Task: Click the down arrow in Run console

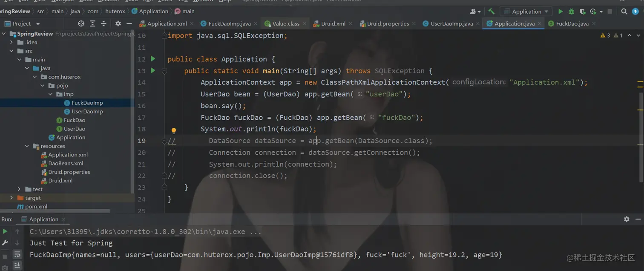Action: tap(17, 243)
